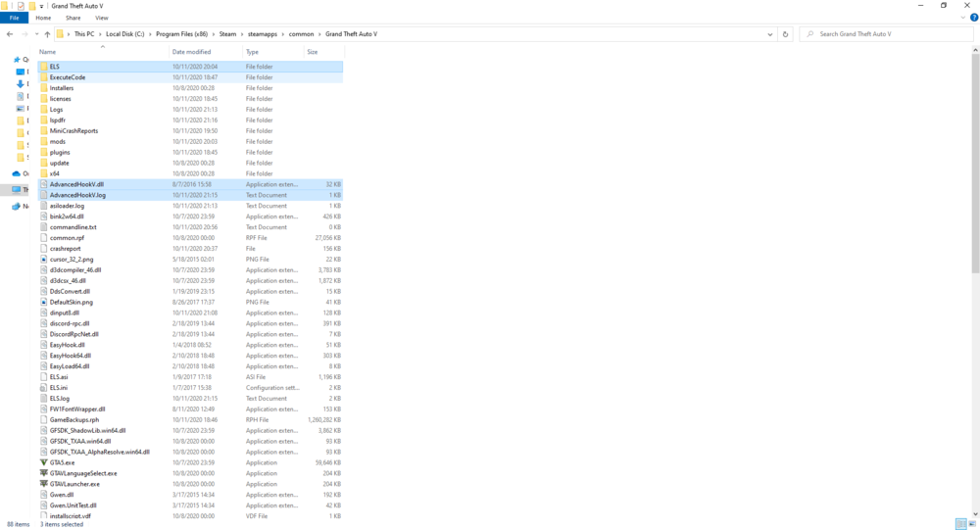Open the View ribbon tab
The width and height of the screenshot is (980, 530).
101,18
